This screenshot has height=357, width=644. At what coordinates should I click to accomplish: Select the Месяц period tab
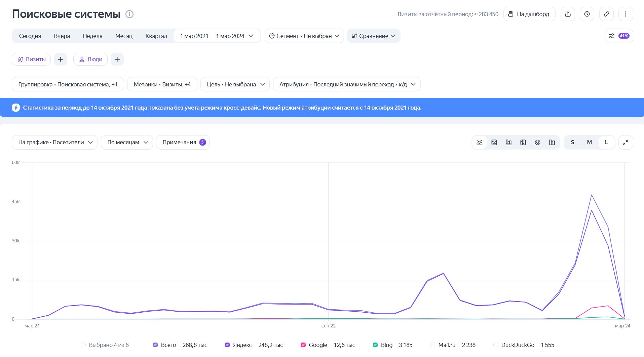(124, 36)
